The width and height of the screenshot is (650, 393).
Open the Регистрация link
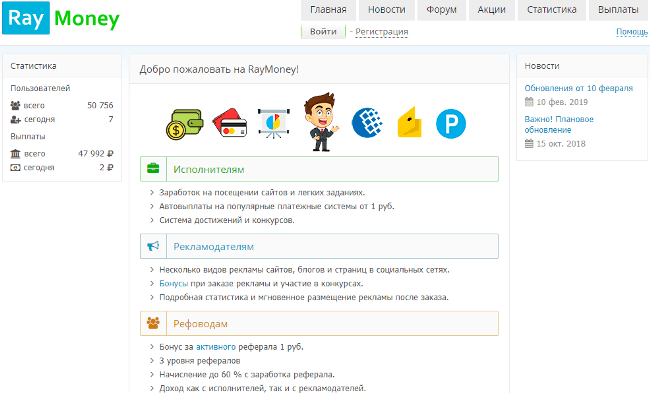click(382, 32)
